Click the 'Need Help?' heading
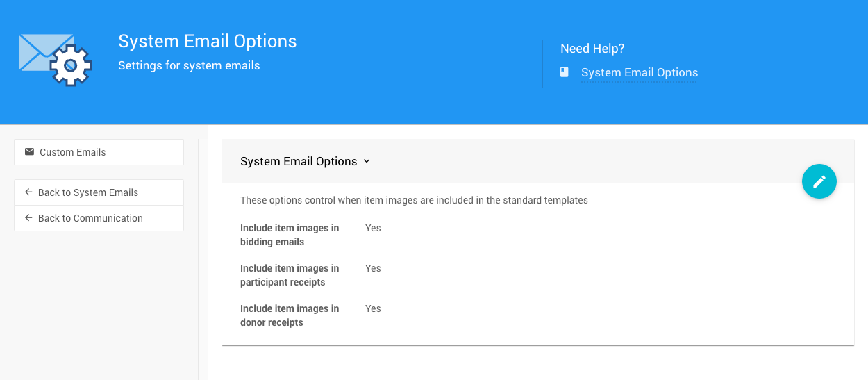Image resolution: width=868 pixels, height=380 pixels. coord(592,49)
